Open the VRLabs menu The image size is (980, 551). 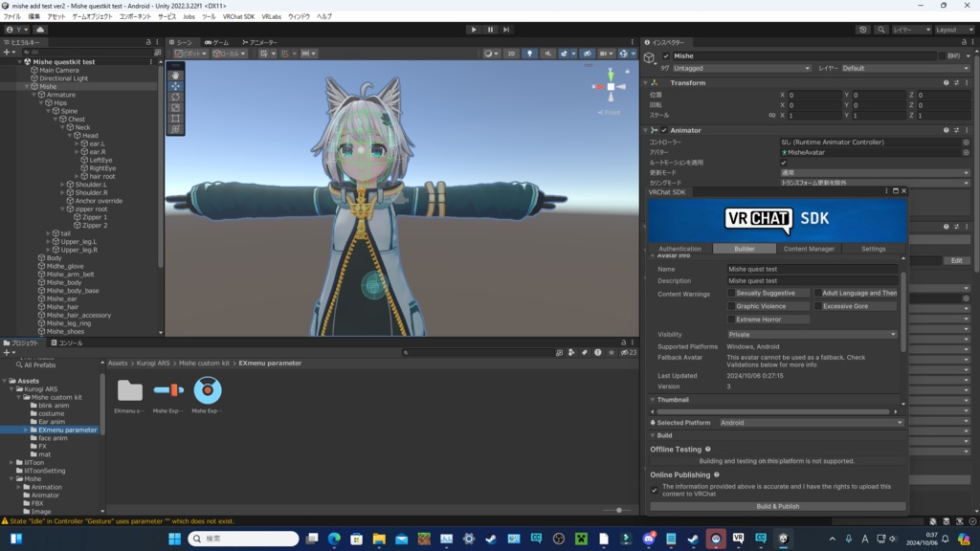(x=271, y=17)
